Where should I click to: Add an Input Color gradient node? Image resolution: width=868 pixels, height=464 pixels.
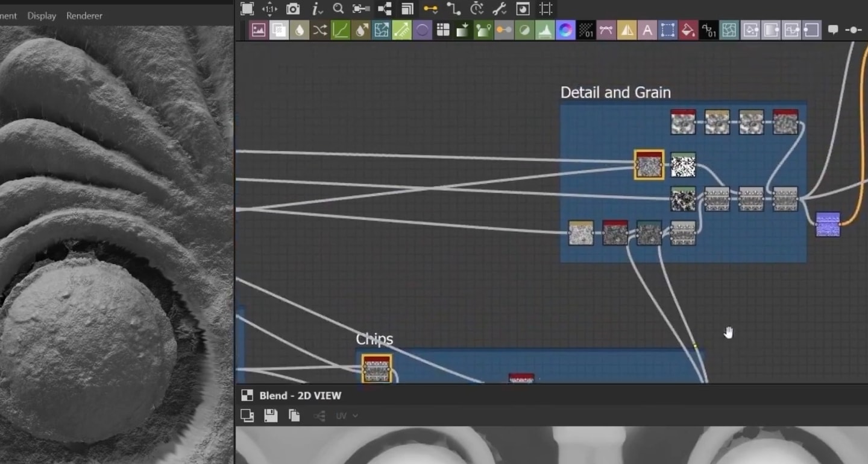coord(771,30)
